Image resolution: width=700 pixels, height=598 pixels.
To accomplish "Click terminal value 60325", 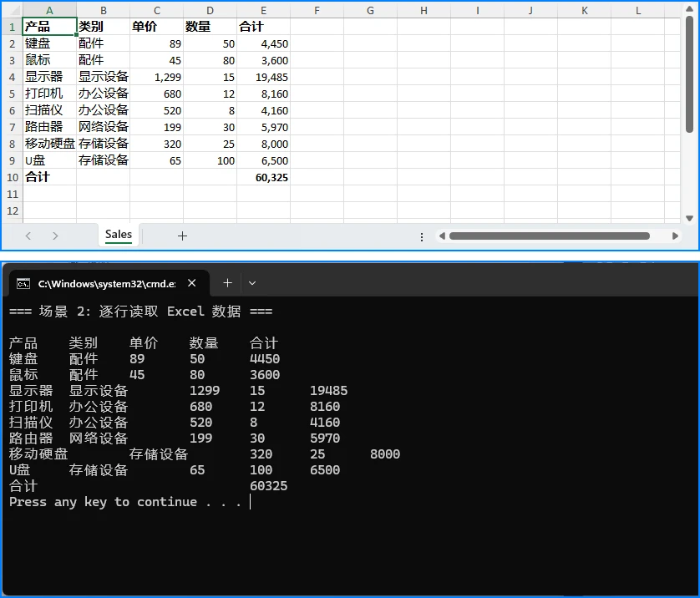I will pos(269,486).
